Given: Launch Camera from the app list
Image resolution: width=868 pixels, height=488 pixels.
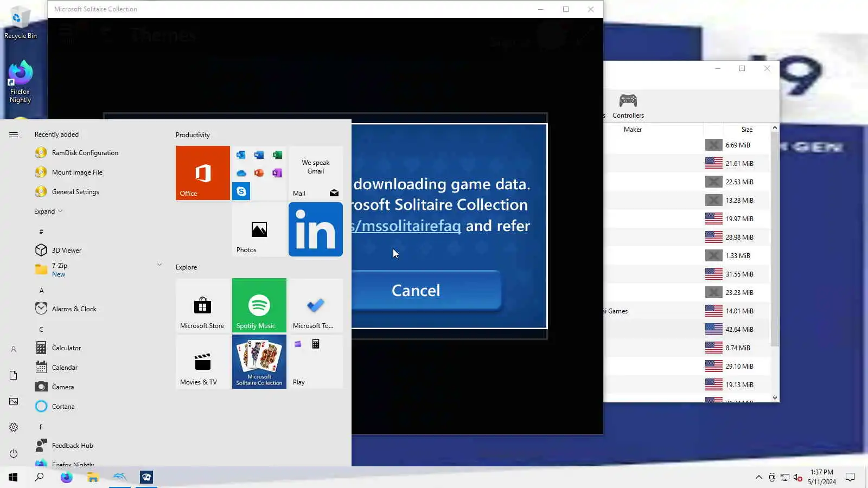Looking at the screenshot, I should pos(98,387).
